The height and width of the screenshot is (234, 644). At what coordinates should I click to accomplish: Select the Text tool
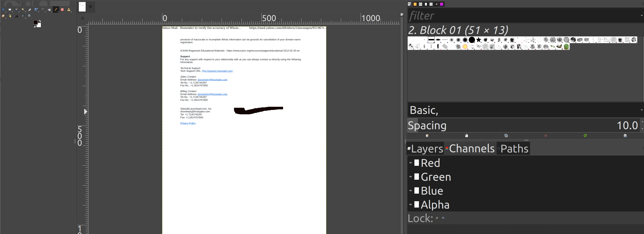point(16,16)
